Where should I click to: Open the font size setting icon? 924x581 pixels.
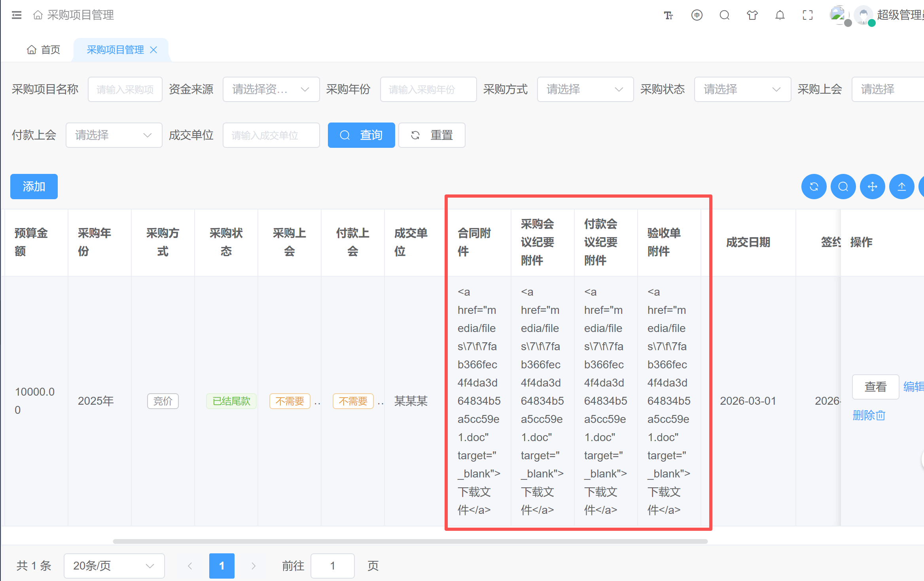tap(668, 15)
